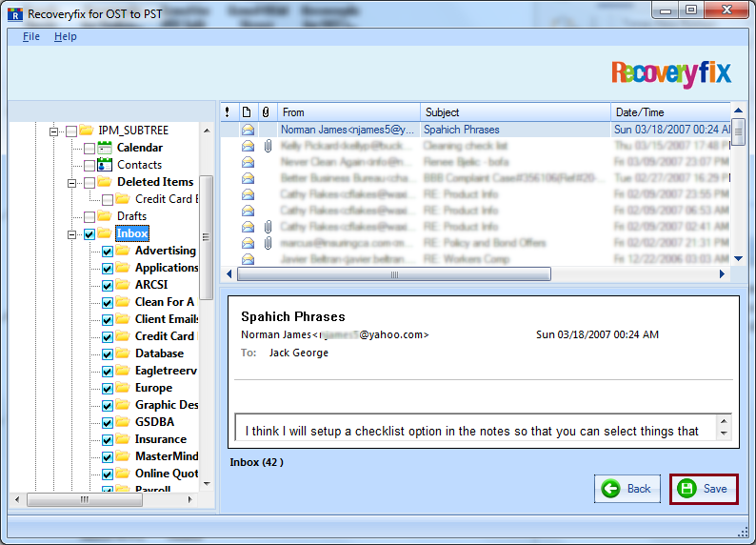The height and width of the screenshot is (545, 756).
Task: Click the Inbox folder icon
Action: click(105, 233)
